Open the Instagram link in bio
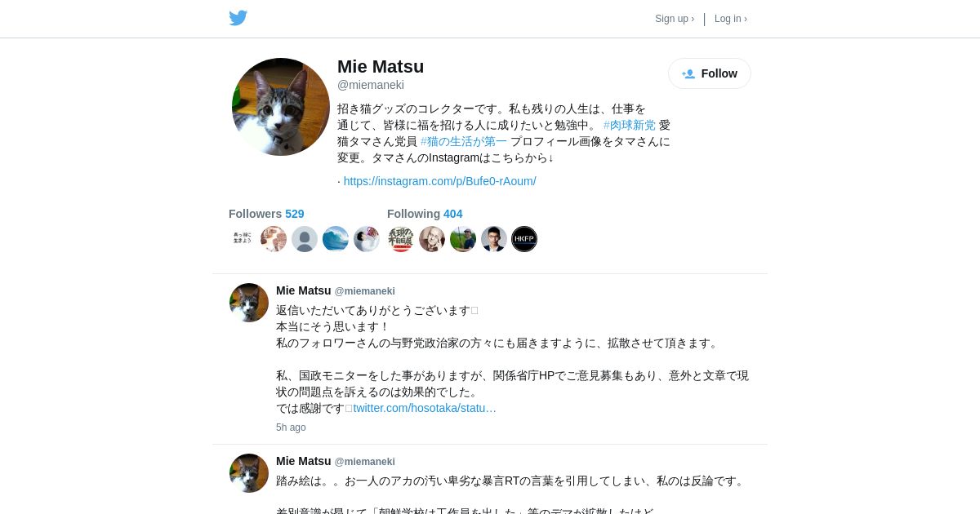 pyautogui.click(x=440, y=181)
